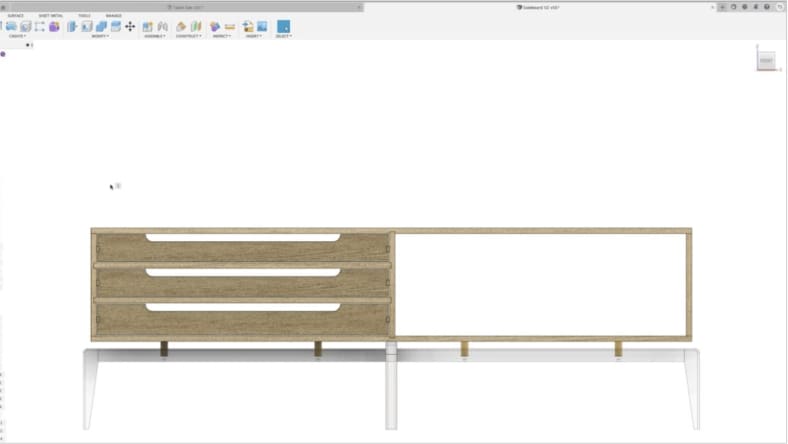This screenshot has height=444, width=788.
Task: Click the fourth Modify icon before Move
Action: 116,27
